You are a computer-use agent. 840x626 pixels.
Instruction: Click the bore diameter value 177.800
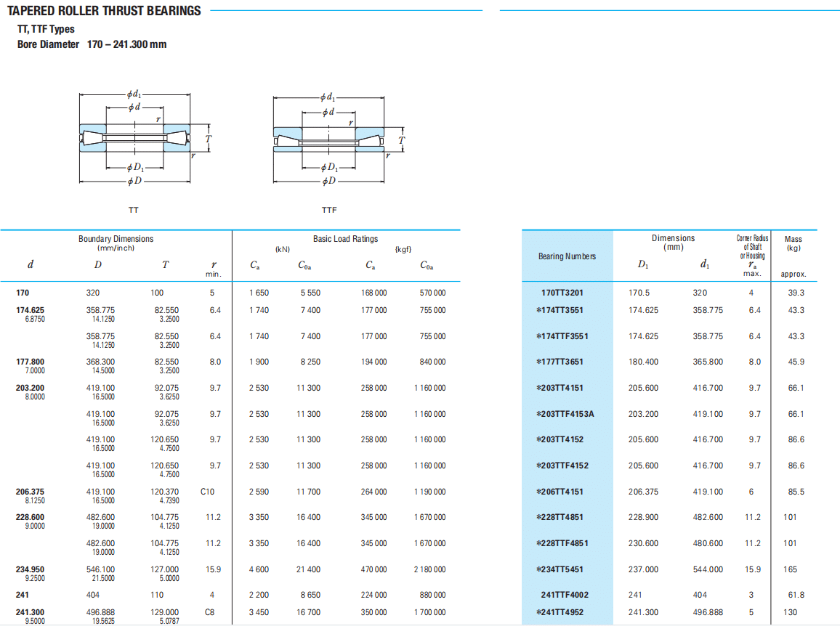click(30, 362)
